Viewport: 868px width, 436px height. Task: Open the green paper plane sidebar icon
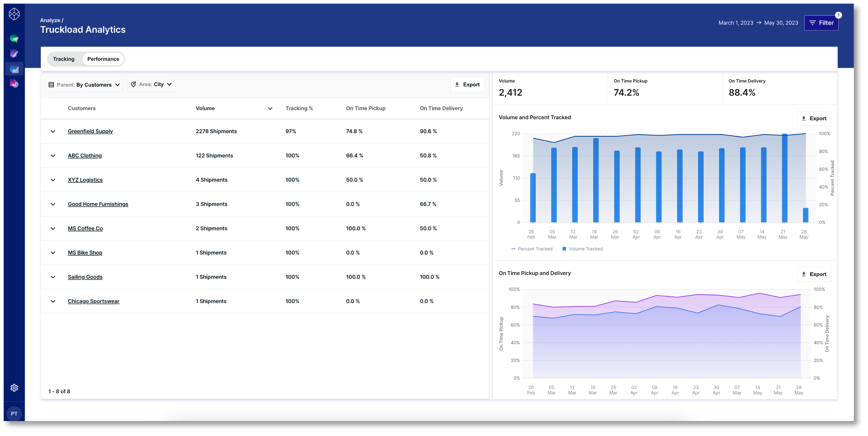[14, 38]
